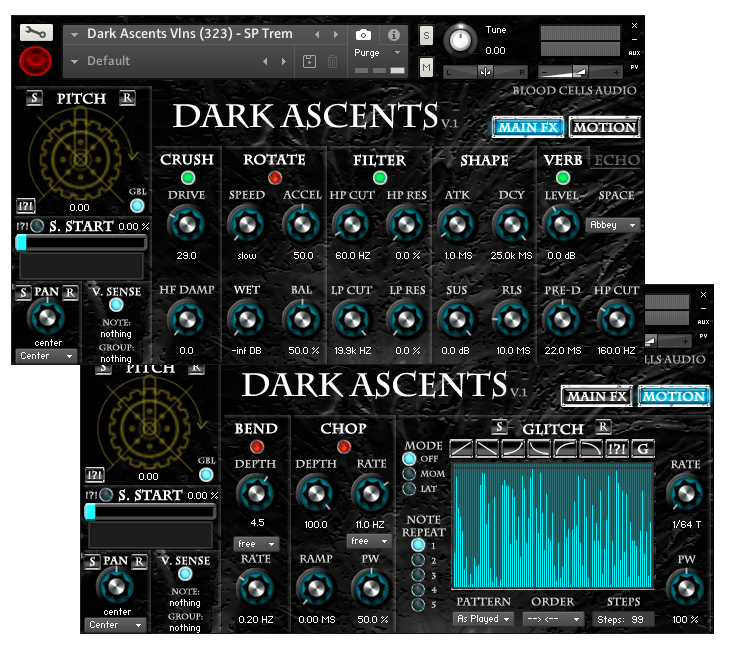Click the CRUSH DRIVE knob
The width and height of the screenshot is (730, 655).
[x=187, y=224]
